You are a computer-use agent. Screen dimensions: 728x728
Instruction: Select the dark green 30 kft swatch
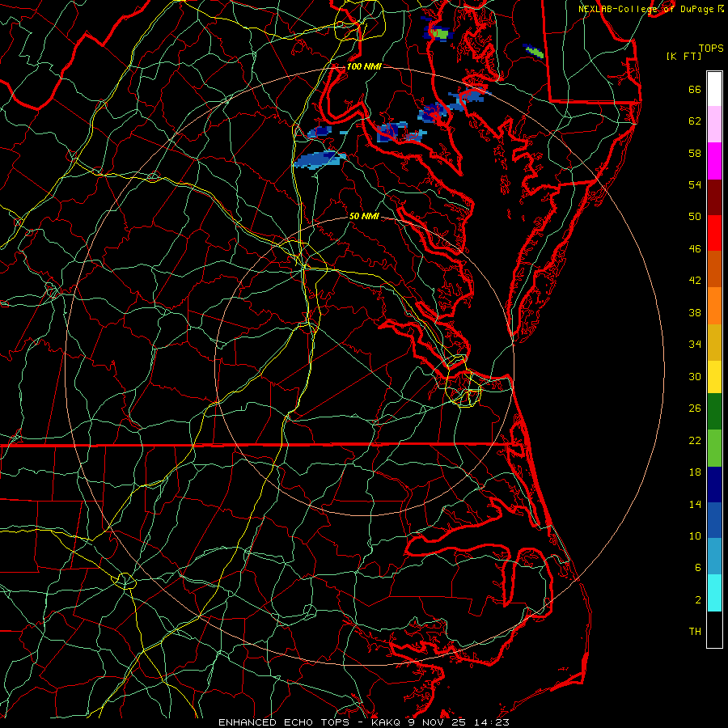point(714,412)
